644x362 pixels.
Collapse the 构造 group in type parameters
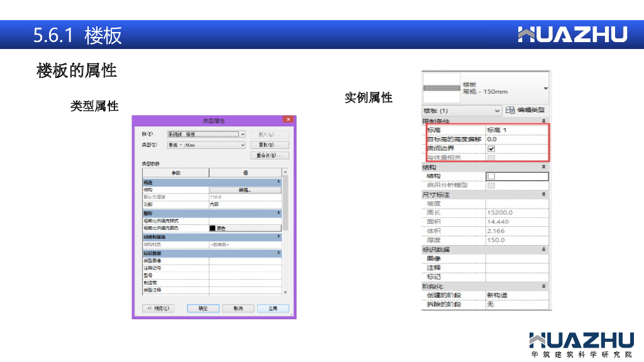click(x=278, y=182)
